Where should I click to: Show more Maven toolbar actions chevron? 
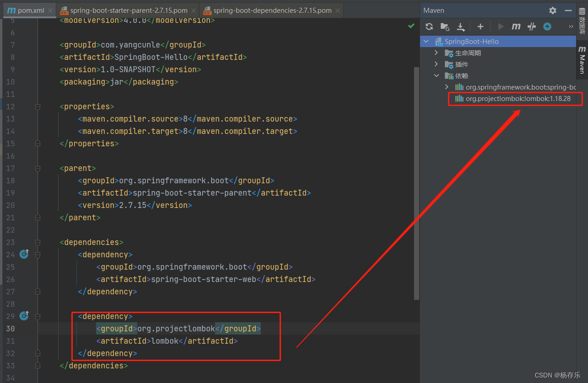[571, 27]
